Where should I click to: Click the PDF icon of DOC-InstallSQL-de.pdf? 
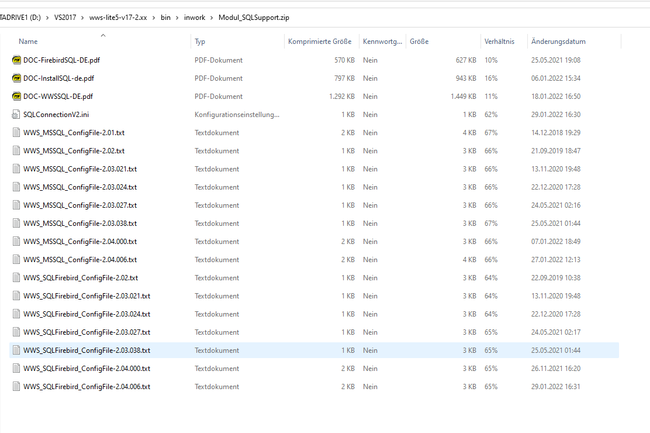click(16, 78)
